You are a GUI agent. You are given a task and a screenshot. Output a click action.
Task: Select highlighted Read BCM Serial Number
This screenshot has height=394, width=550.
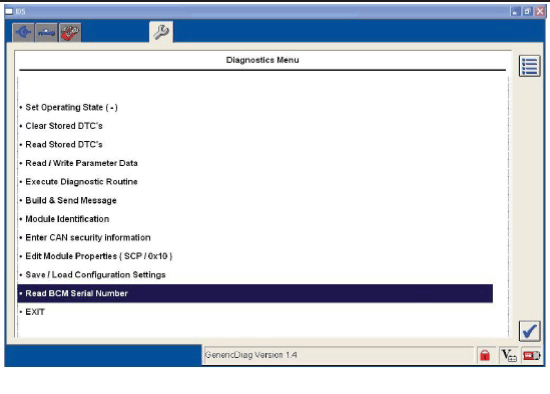(x=255, y=293)
